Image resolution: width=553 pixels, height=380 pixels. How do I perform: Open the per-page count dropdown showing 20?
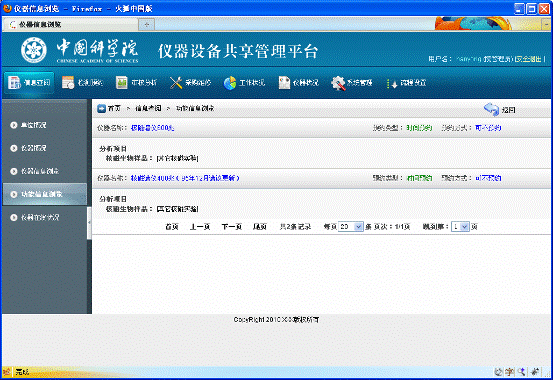(351, 227)
